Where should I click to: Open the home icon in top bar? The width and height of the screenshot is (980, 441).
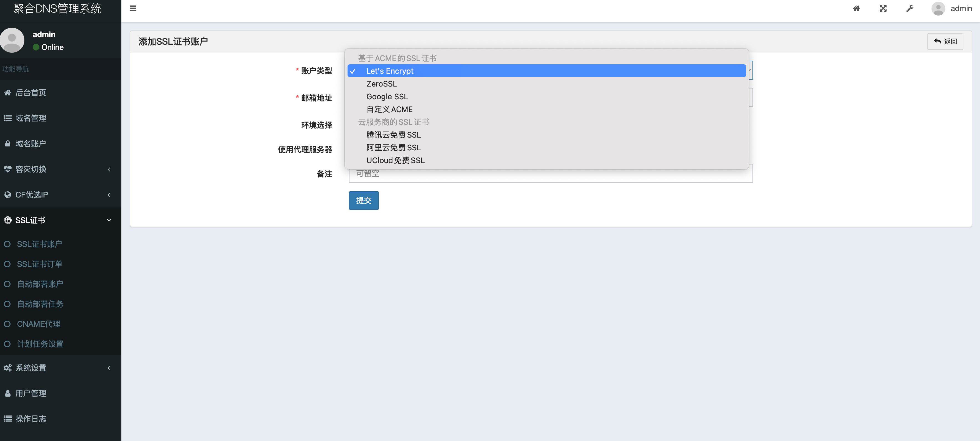click(856, 8)
